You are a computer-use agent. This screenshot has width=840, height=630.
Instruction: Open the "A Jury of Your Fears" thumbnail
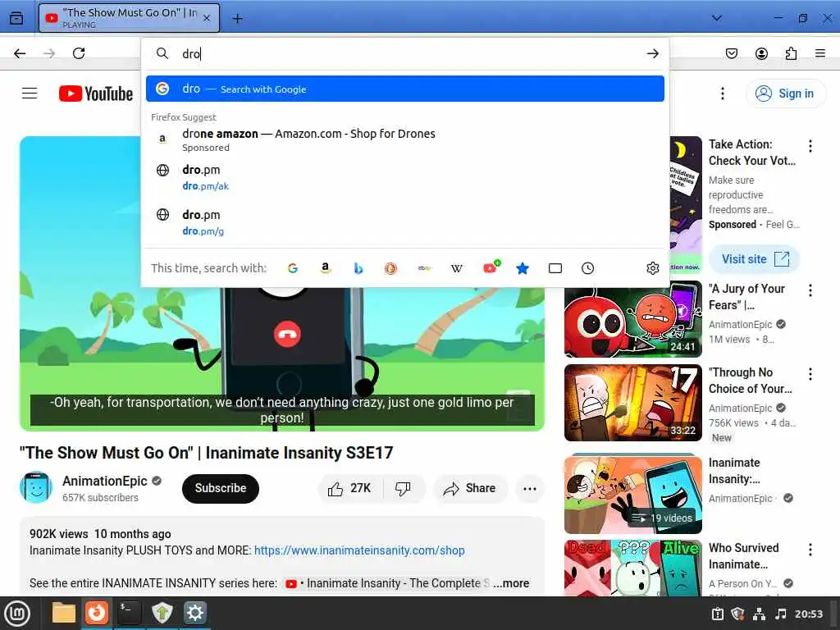[x=632, y=319]
